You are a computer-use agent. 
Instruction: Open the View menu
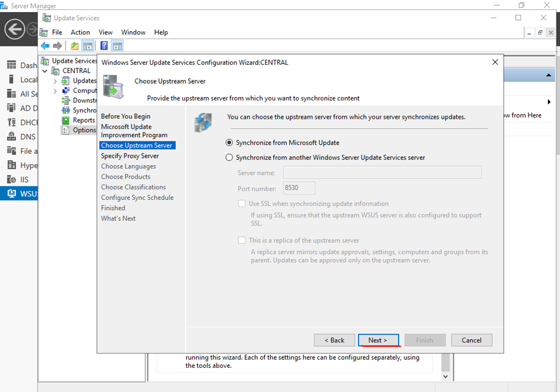(x=105, y=32)
